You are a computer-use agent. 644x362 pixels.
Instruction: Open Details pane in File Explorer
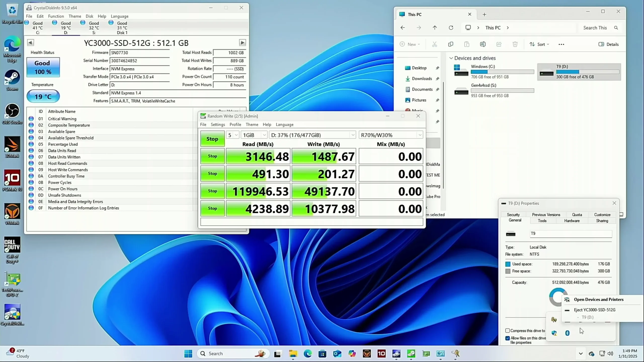(x=608, y=44)
